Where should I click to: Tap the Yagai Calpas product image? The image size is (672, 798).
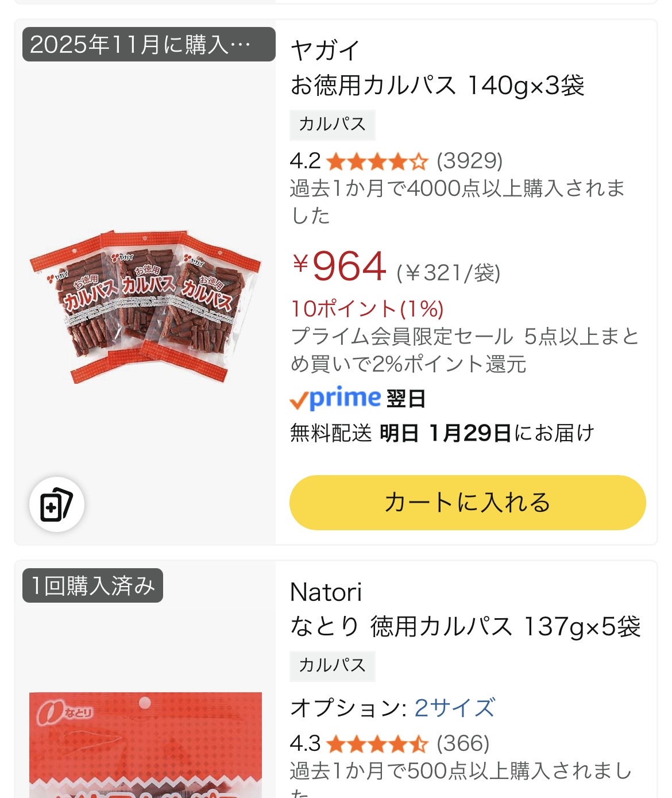(x=145, y=306)
